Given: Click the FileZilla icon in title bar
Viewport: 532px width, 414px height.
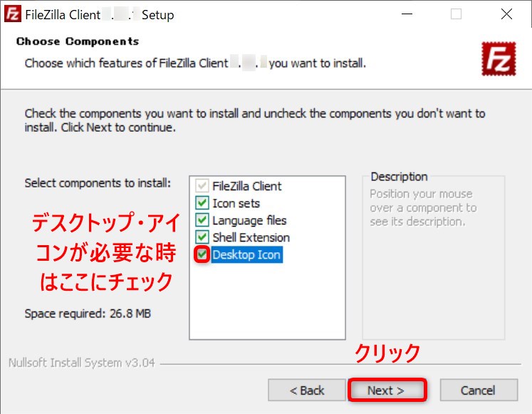Looking at the screenshot, I should pyautogui.click(x=13, y=14).
